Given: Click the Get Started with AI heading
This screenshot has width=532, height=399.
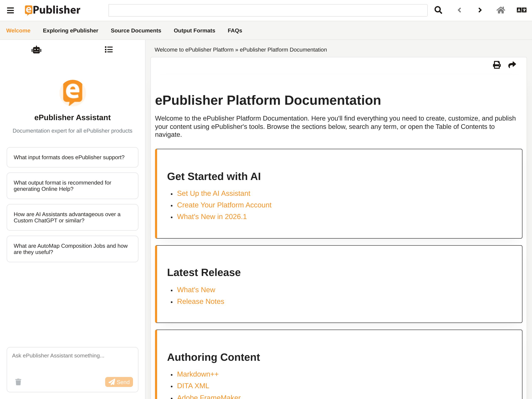Looking at the screenshot, I should [214, 176].
